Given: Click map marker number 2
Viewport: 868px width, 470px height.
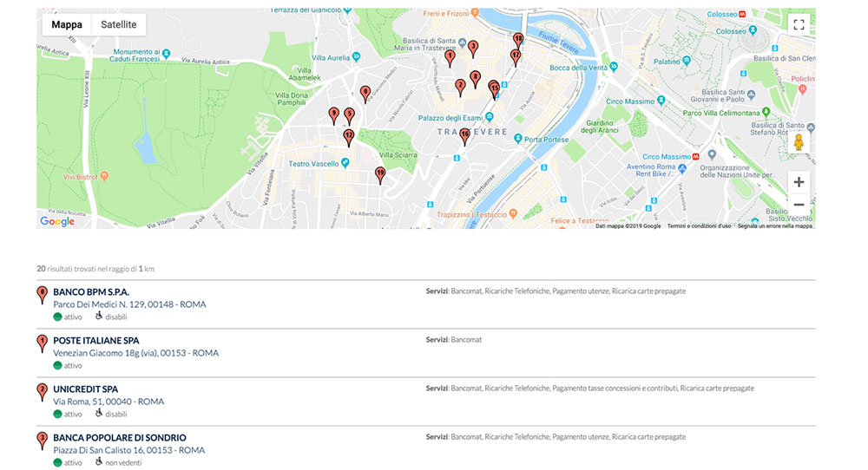Looking at the screenshot, I should pyautogui.click(x=460, y=88).
